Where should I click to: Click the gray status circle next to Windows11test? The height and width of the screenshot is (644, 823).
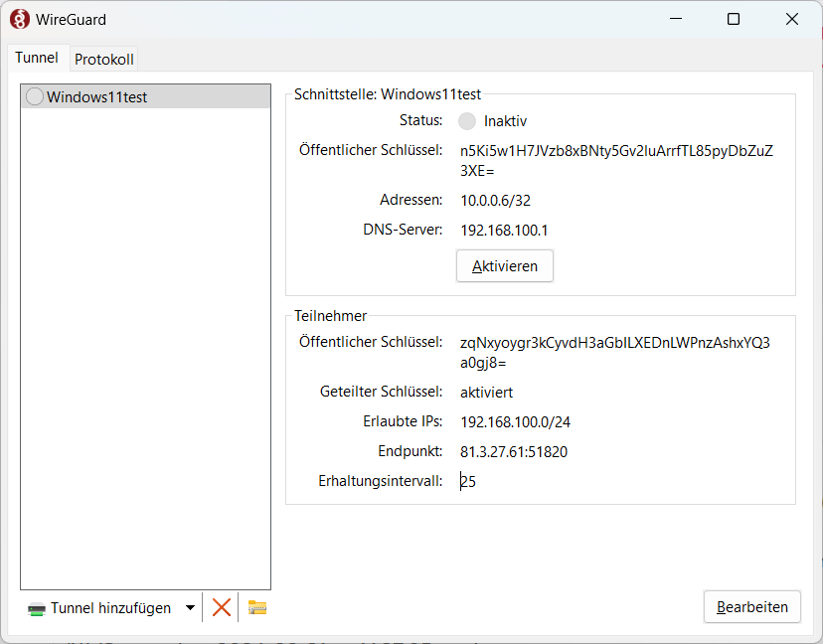pos(35,96)
